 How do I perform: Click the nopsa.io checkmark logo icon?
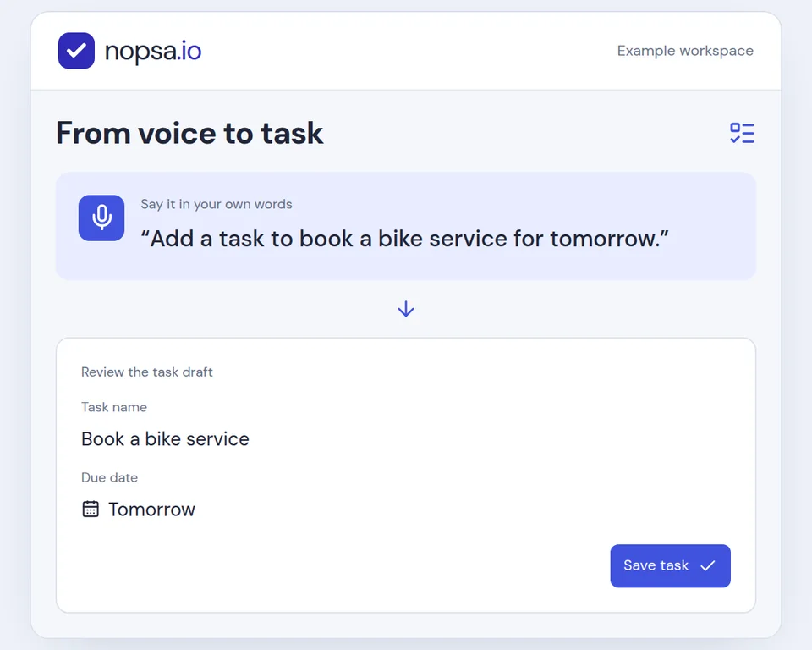click(76, 51)
